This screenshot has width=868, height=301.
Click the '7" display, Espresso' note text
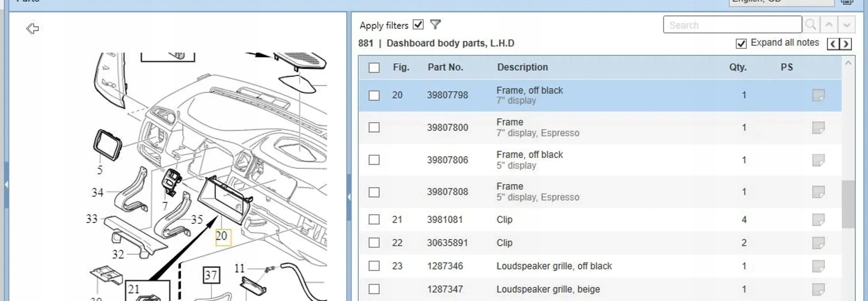click(538, 133)
